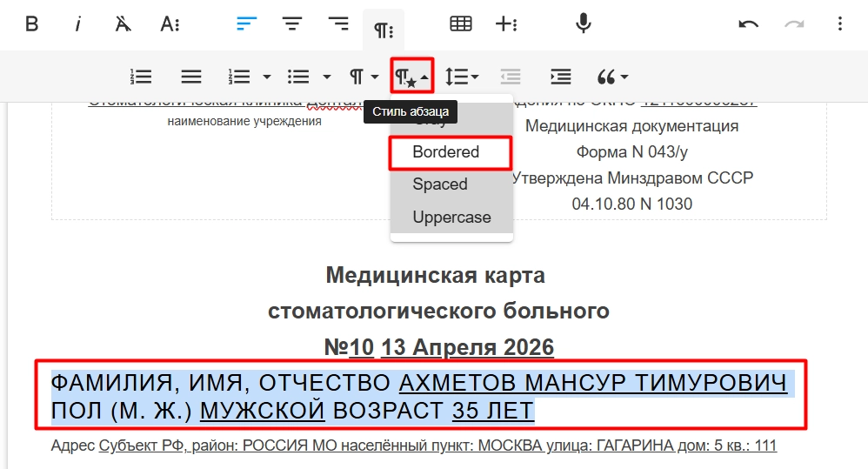The height and width of the screenshot is (469, 868).
Task: Click the underlined name АХМЕТОВ МАНСУР ТИМУРОВИЧ
Action: [593, 383]
